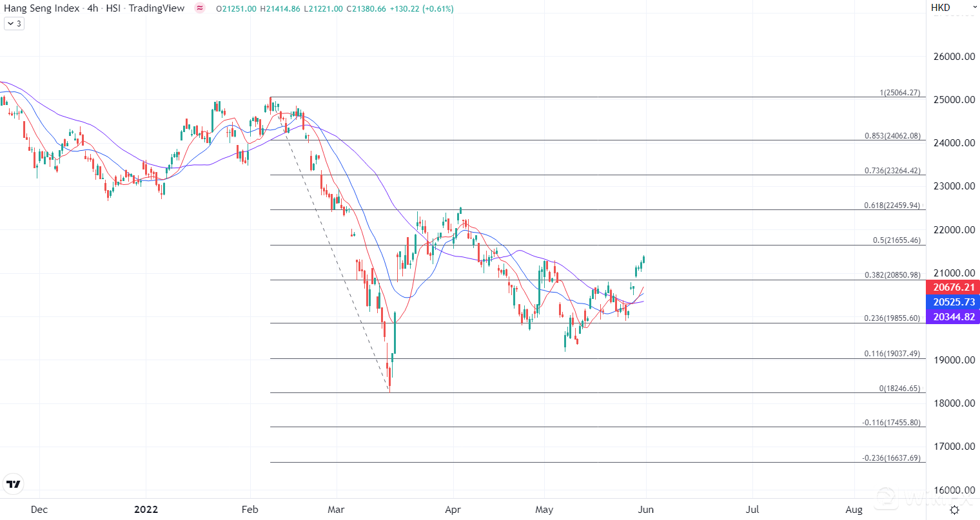
Task: Select the red 20676.21 price label
Action: coord(953,287)
